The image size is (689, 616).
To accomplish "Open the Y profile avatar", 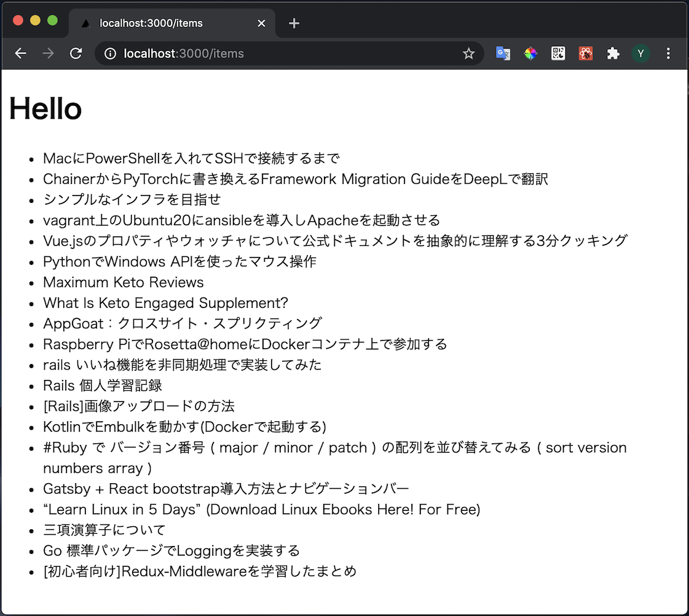I will (640, 53).
